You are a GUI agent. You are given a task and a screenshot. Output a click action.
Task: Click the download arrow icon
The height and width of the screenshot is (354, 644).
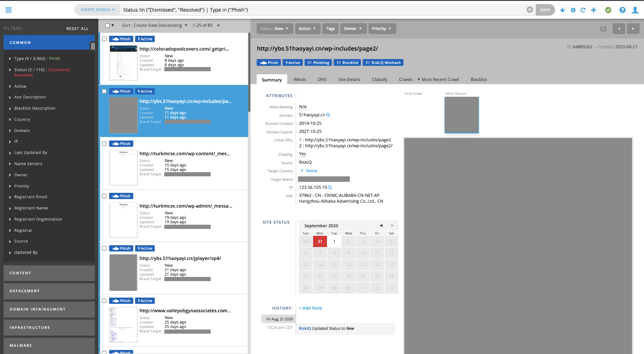[562, 10]
